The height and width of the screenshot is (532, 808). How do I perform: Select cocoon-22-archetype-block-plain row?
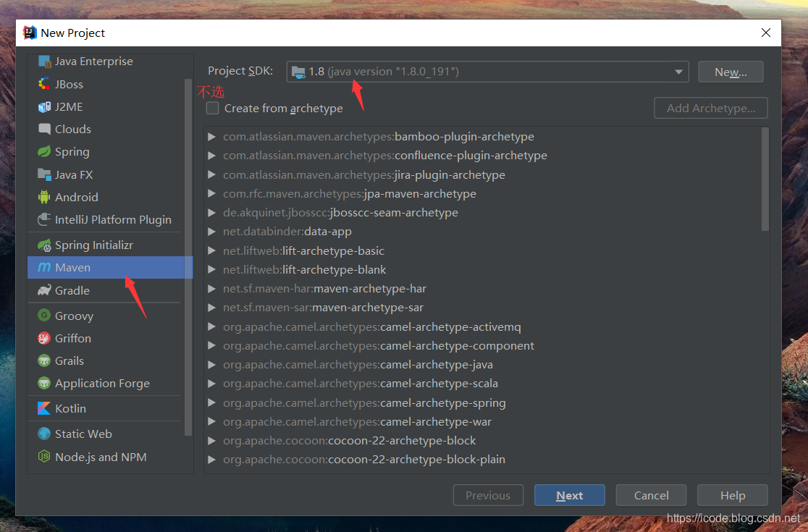[x=487, y=460]
